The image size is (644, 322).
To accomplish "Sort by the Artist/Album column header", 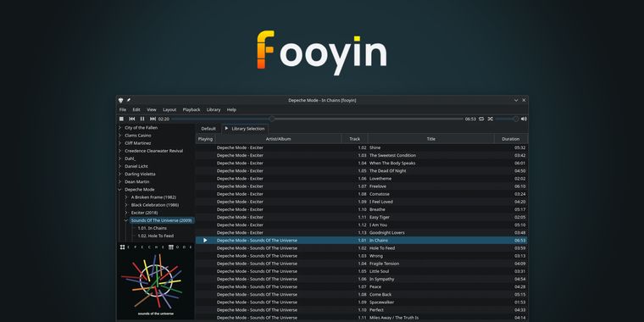I will 278,139.
